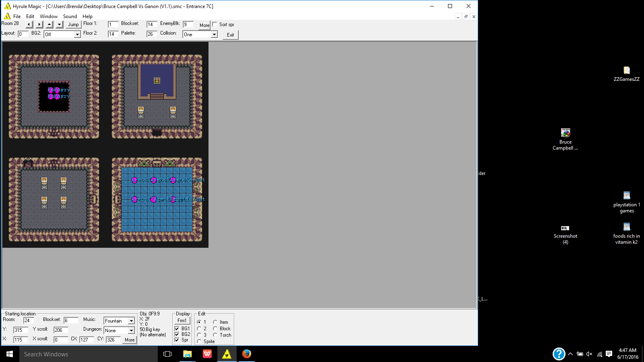This screenshot has width=644, height=362.
Task: Select the Sprite edit radio button
Action: pos(199,341)
